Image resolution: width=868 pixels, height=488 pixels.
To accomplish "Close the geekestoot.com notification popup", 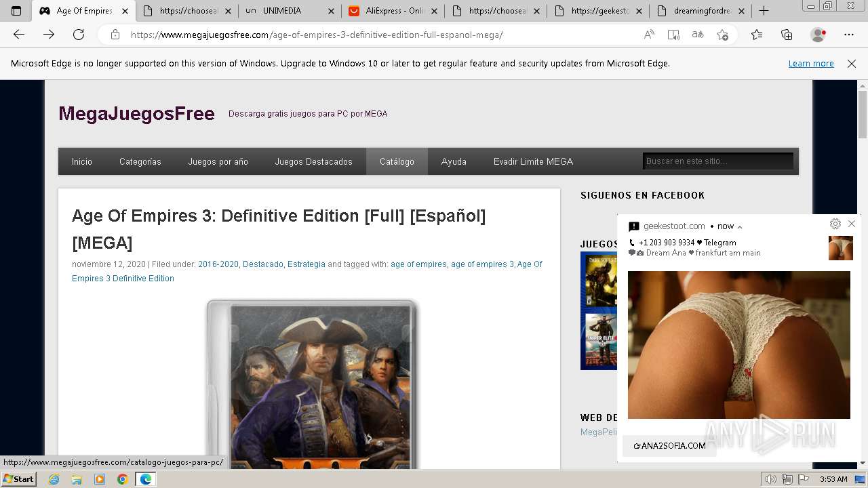I will (852, 224).
